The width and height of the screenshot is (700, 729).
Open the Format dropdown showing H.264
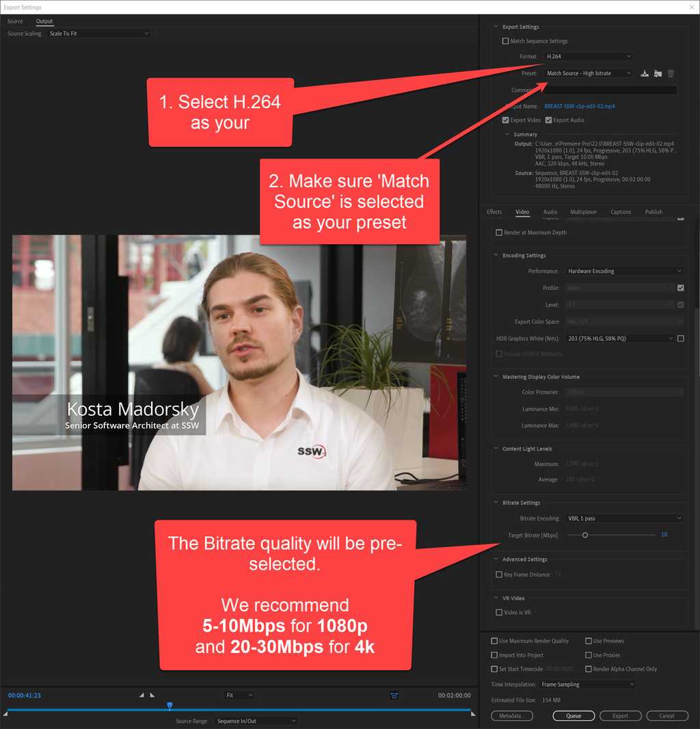[x=588, y=56]
